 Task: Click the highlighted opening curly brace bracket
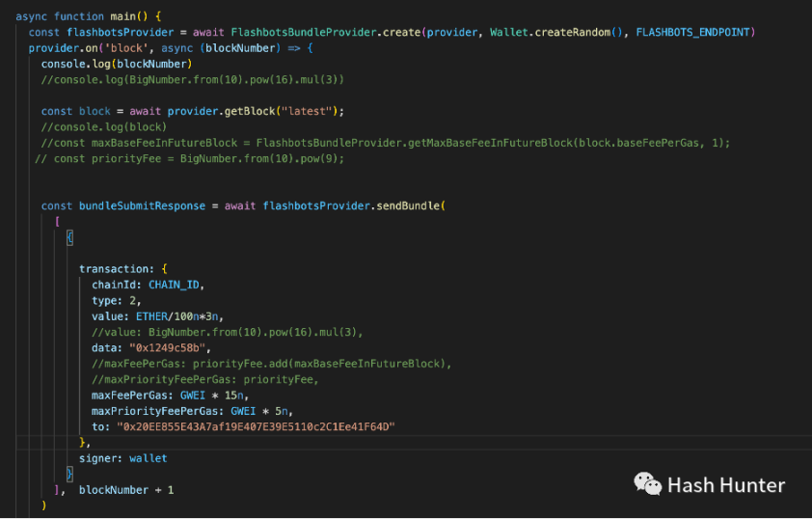point(69,237)
